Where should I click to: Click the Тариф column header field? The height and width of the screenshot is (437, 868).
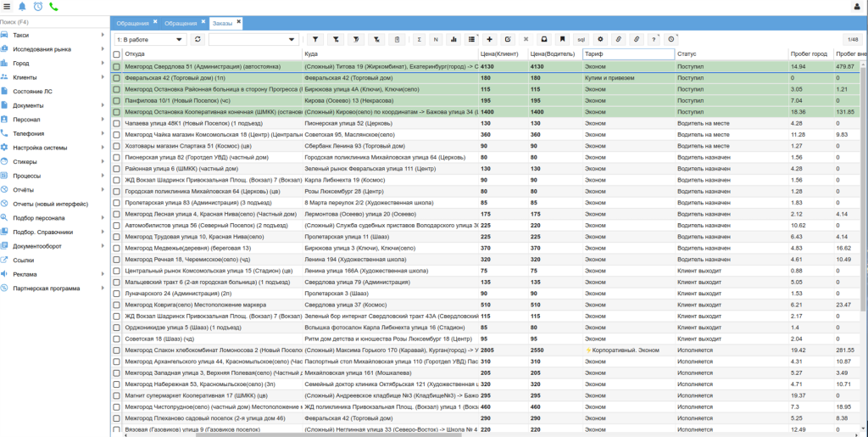click(628, 54)
